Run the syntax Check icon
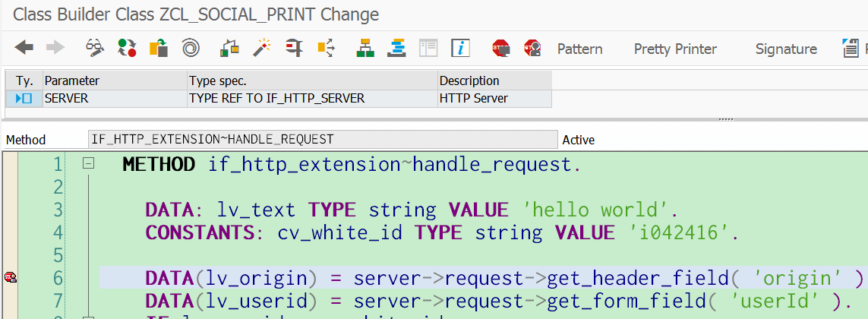This screenshot has width=868, height=319. click(229, 48)
